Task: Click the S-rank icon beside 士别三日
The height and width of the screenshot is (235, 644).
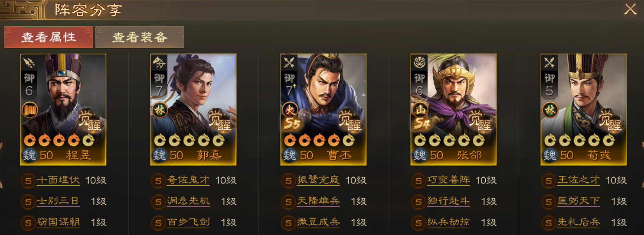Action: [28, 201]
